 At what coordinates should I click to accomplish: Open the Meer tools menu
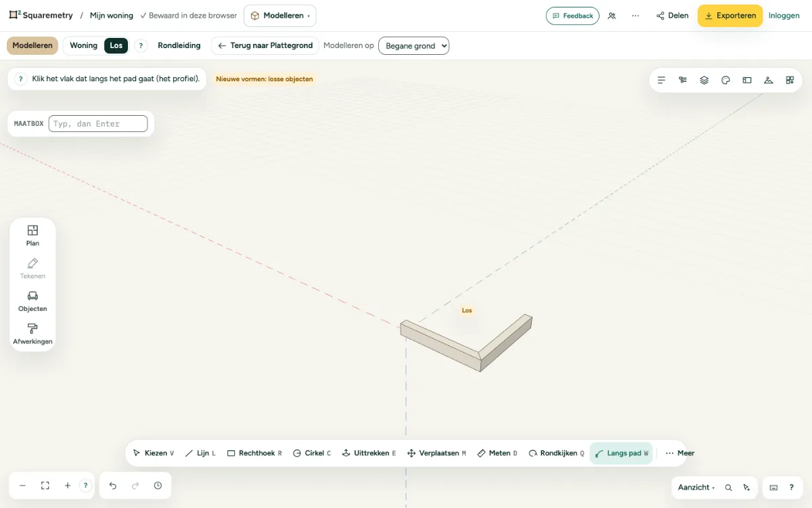679,453
